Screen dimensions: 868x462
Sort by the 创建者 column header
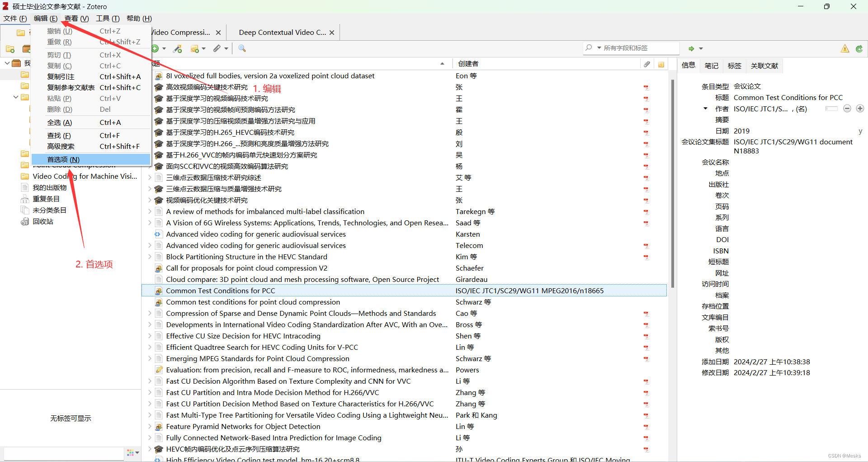point(546,64)
